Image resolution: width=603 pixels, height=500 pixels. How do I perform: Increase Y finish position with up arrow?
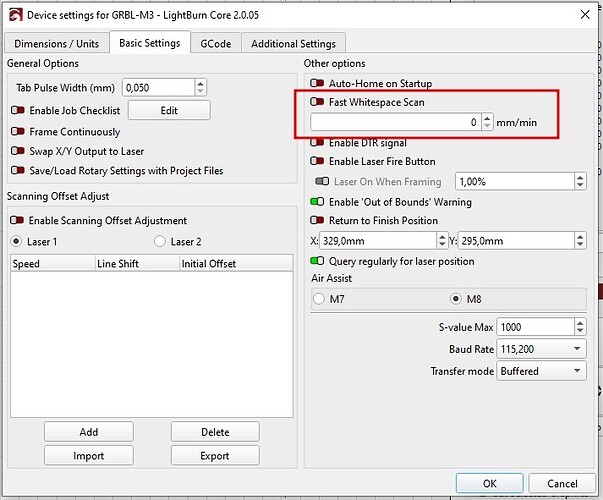(580, 237)
